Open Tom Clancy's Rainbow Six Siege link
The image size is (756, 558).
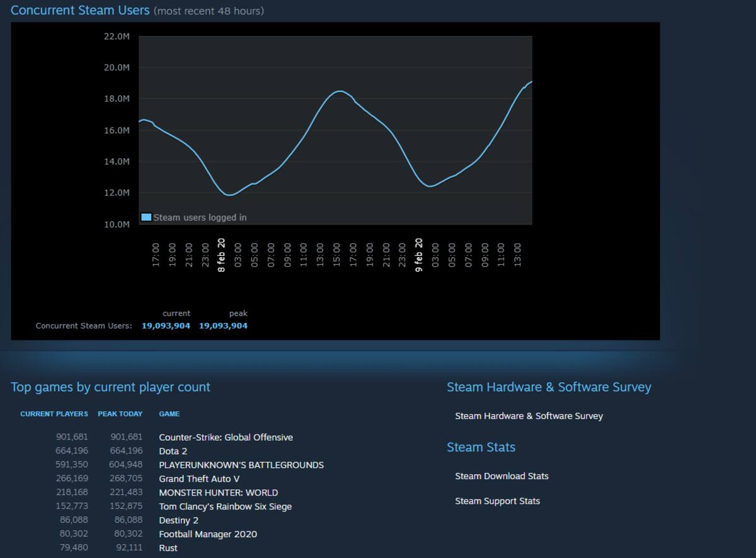225,506
